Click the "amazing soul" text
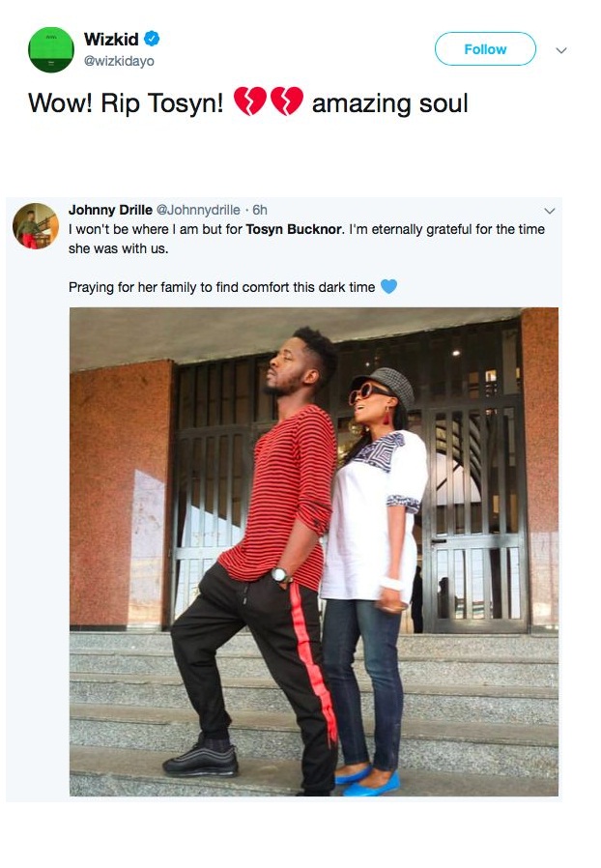601x868 pixels. [389, 102]
